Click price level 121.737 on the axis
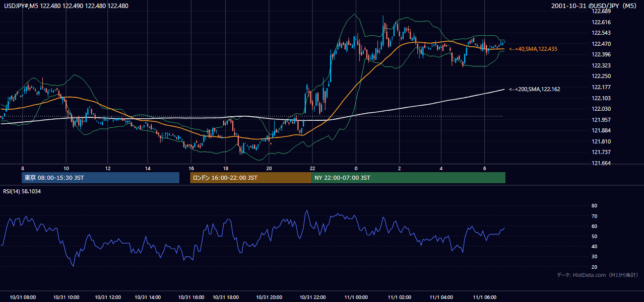Screen dimensions: 644x302 click(602, 152)
